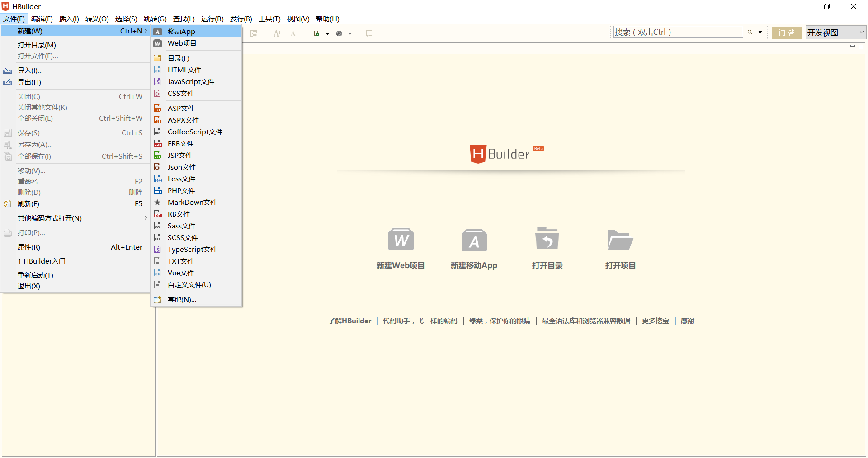868x458 pixels.
Task: Click the Json文件 file icon
Action: tap(157, 167)
